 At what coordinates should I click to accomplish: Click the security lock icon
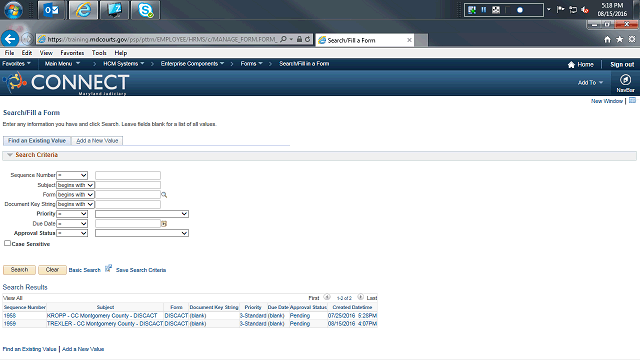(299, 39)
